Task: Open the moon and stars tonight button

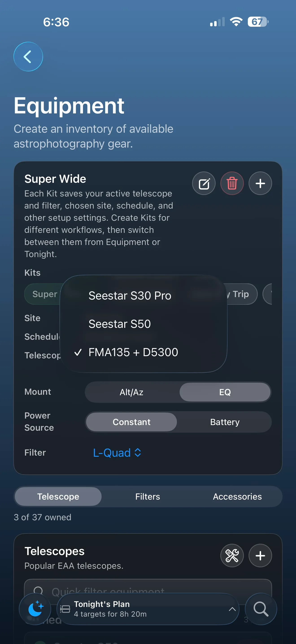Action: 35,609
